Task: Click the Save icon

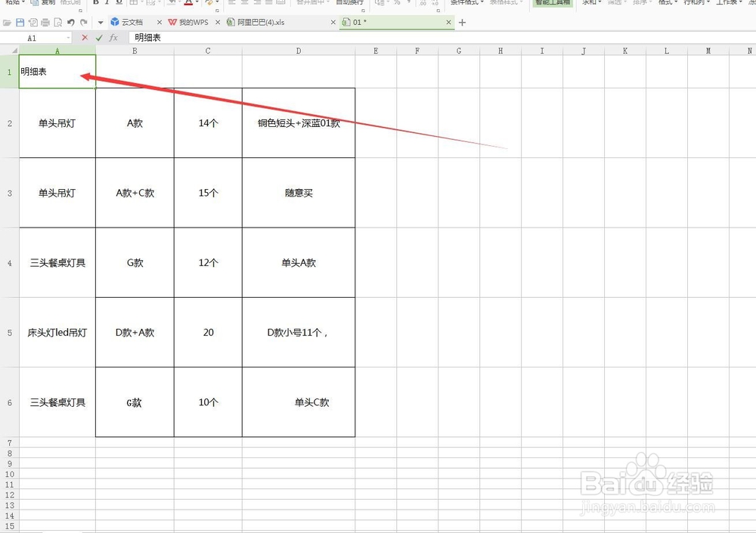Action: pos(20,22)
